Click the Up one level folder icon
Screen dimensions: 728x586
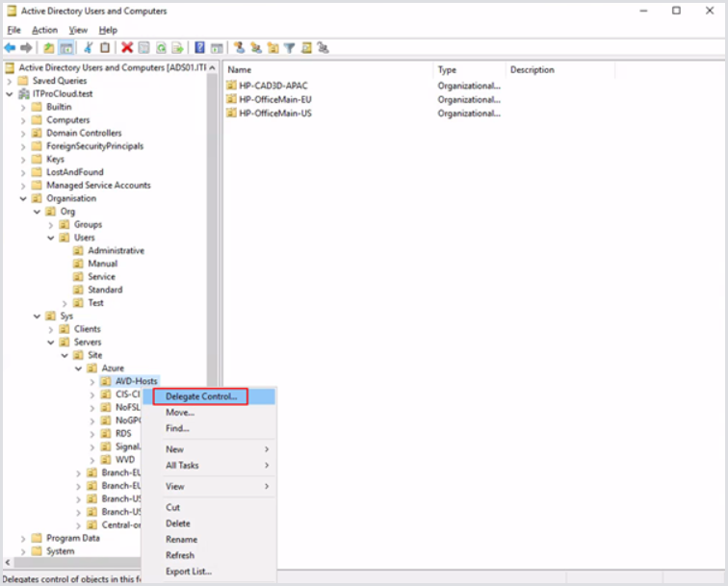tap(49, 47)
